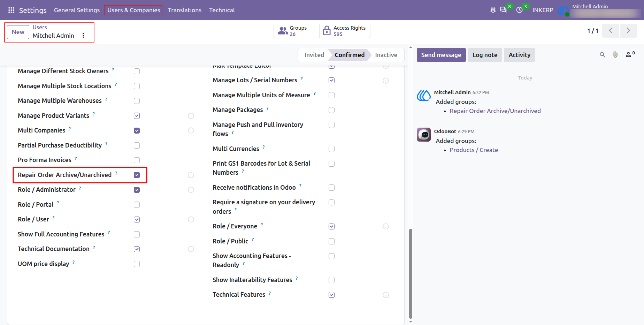Open the Access Rights lock button
Image resolution: width=644 pixels, height=325 pixels.
(345, 31)
